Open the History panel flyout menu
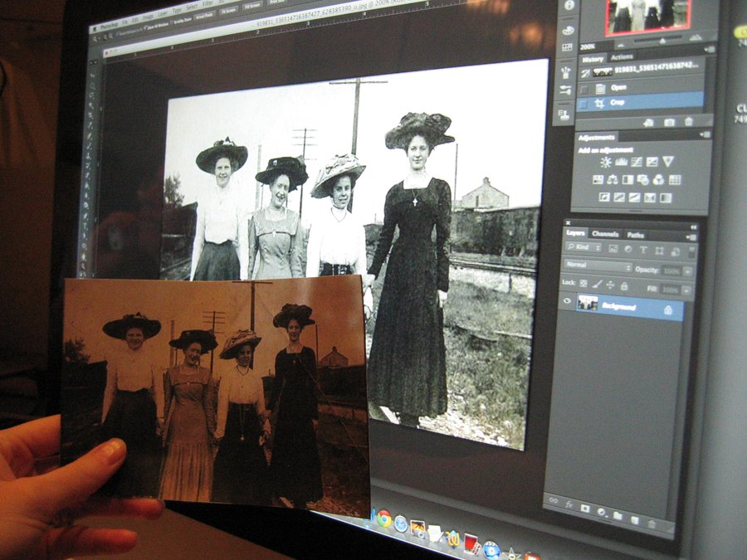This screenshot has height=560, width=747. 709,49
